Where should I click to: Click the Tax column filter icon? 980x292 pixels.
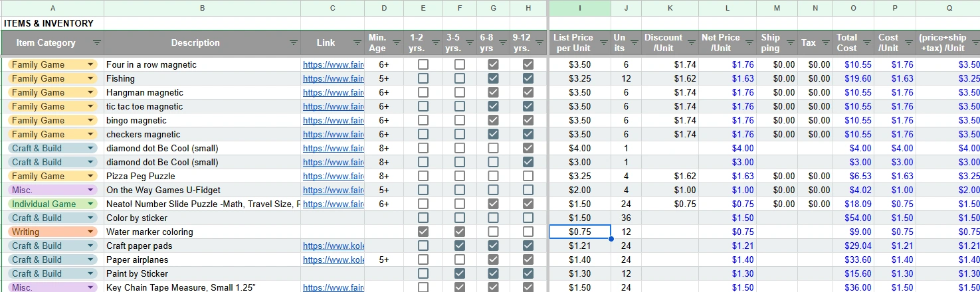click(826, 43)
